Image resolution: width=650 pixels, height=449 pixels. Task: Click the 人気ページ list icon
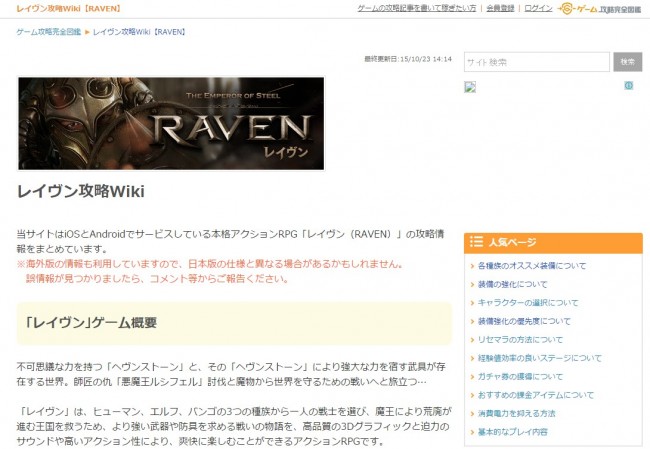coord(476,242)
